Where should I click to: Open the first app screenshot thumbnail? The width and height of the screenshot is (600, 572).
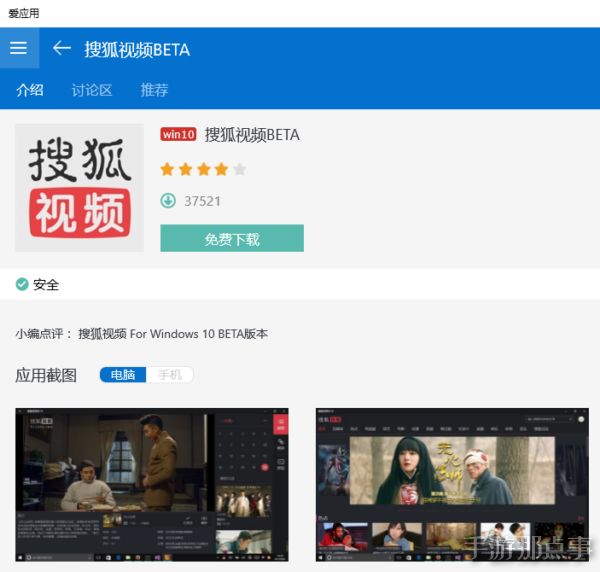(x=152, y=484)
